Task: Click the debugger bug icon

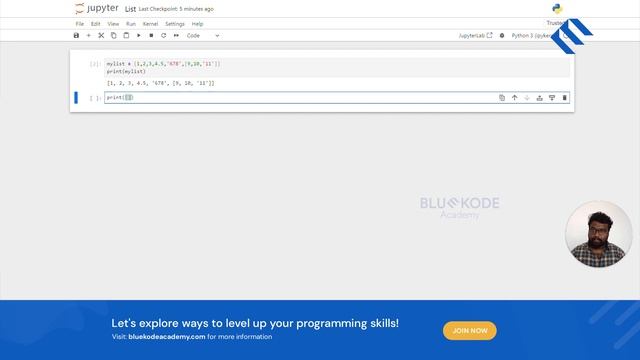Action: 502,36
